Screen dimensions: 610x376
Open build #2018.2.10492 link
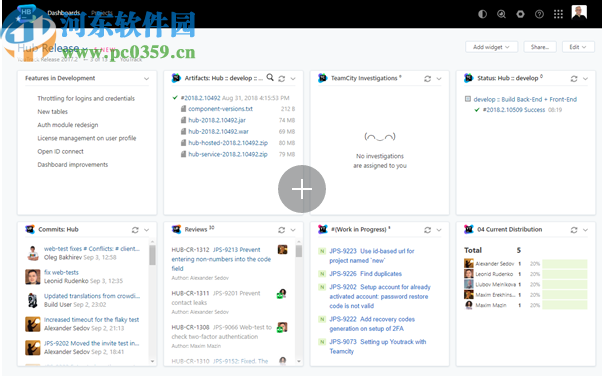201,98
